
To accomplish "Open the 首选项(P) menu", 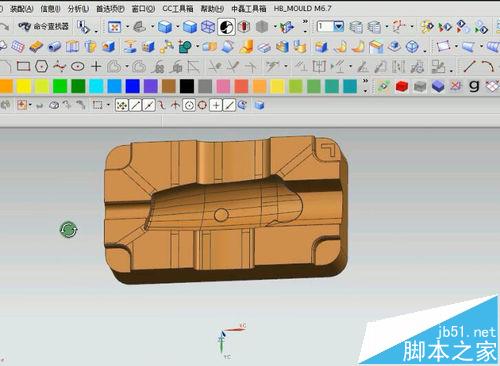I will pyautogui.click(x=110, y=9).
